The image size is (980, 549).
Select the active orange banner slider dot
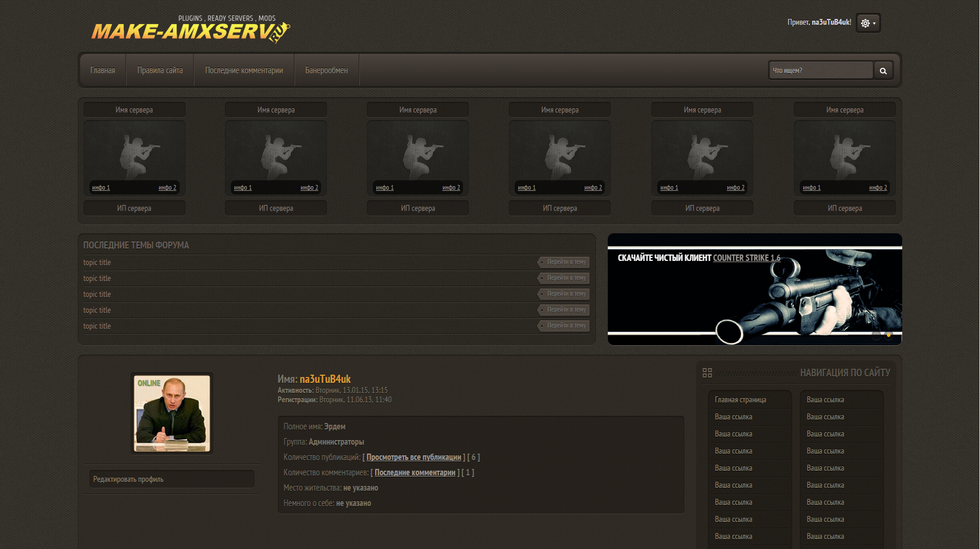click(889, 335)
